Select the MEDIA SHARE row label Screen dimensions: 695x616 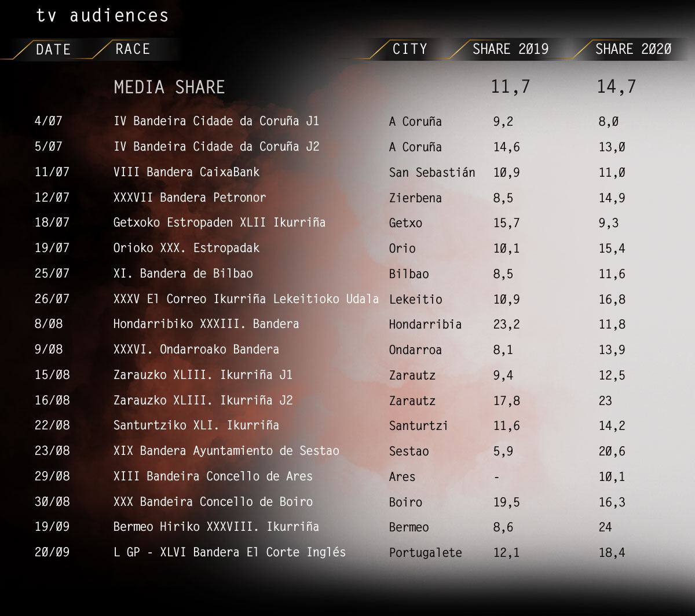tap(169, 88)
